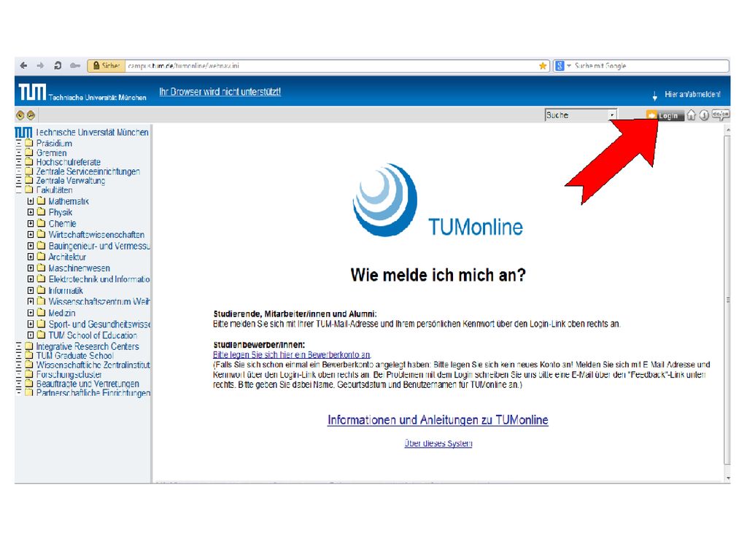Expand the Maschinenwesen tree node
This screenshot has width=747, height=560.
coord(31,268)
